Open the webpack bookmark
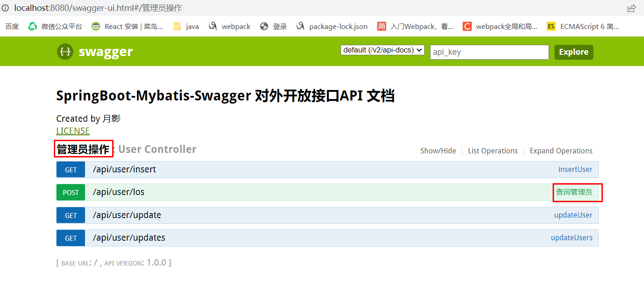This screenshot has width=644, height=285. pyautogui.click(x=230, y=26)
